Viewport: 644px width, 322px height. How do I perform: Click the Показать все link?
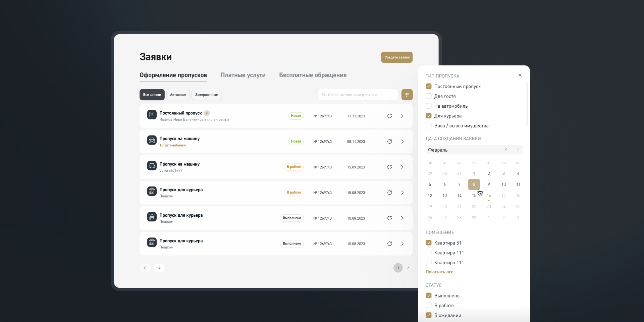coord(439,272)
